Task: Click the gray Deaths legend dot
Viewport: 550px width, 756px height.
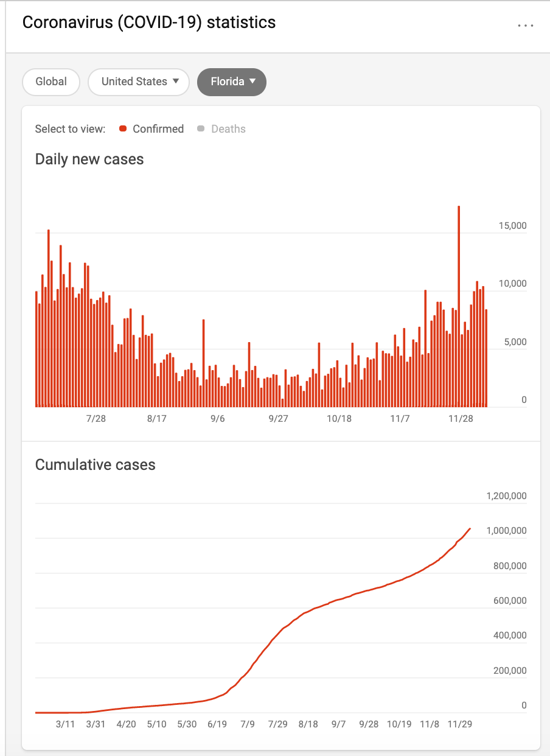Action: pos(201,128)
